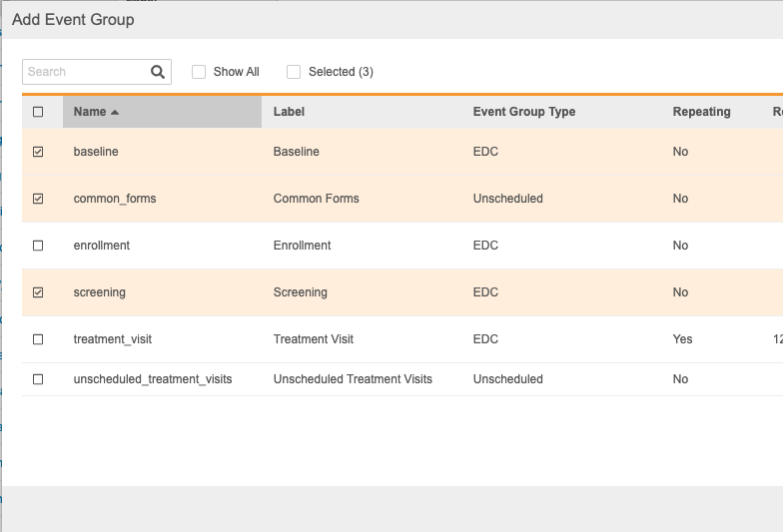Sort by the Label column header
783x532 pixels.
289,112
